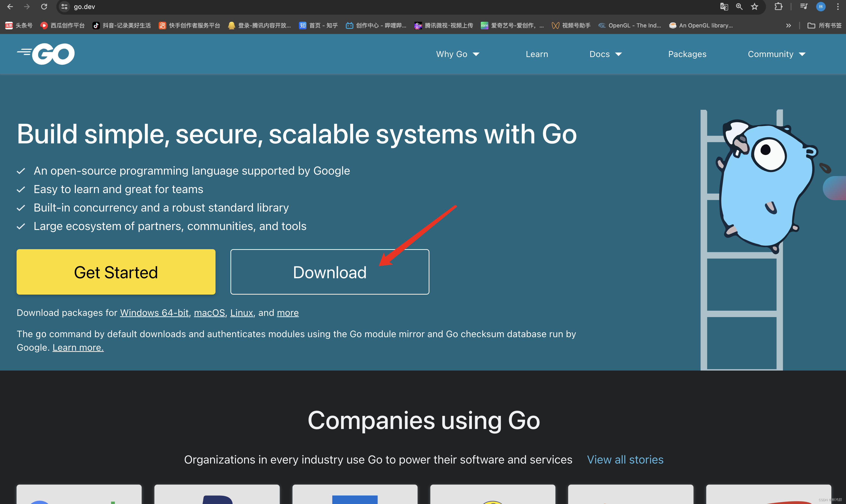Open the 头条号 bookmark
This screenshot has width=846, height=504.
tap(19, 26)
